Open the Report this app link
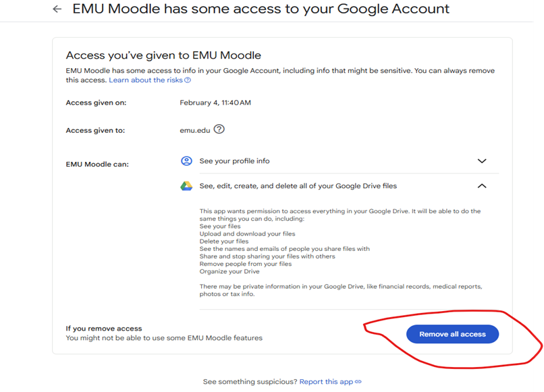Image resolution: width=544 pixels, height=392 pixels. click(x=326, y=382)
